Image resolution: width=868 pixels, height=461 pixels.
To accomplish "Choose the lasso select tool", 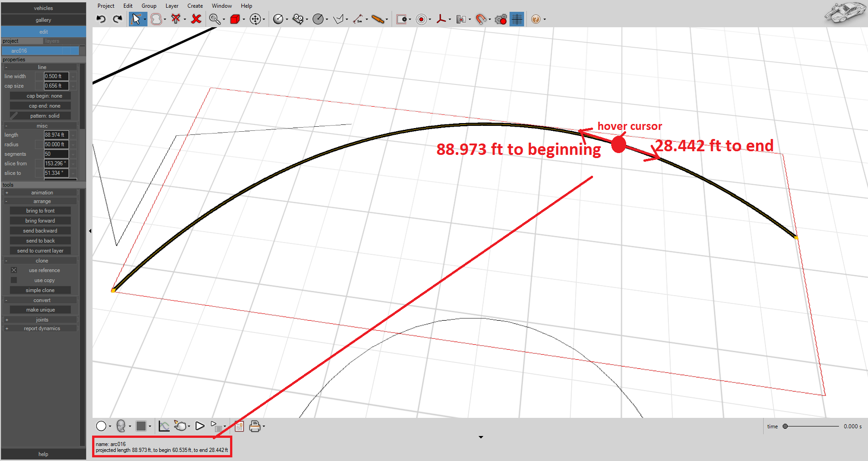I will tap(156, 19).
